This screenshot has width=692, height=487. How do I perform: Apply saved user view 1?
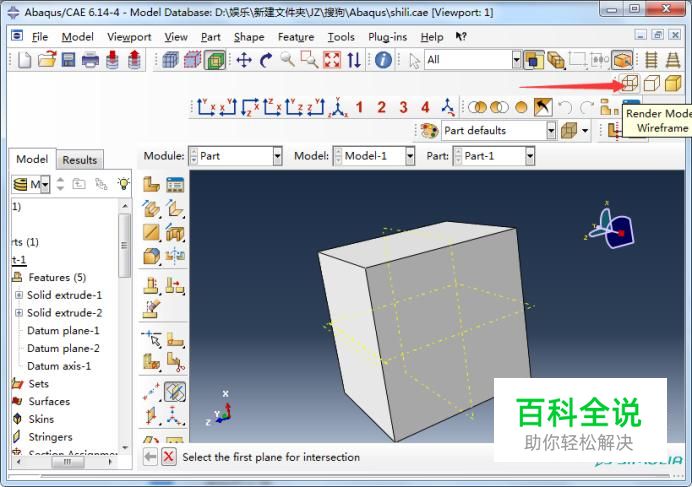click(359, 107)
